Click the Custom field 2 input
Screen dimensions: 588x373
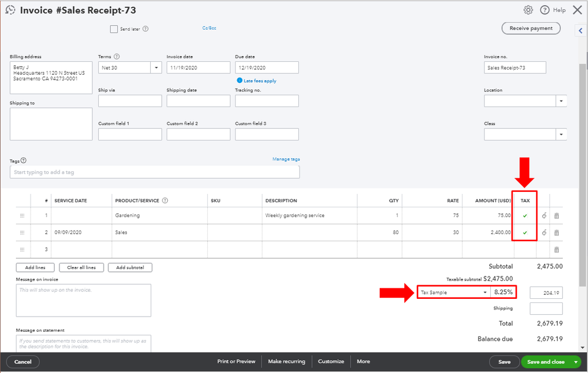coord(198,134)
